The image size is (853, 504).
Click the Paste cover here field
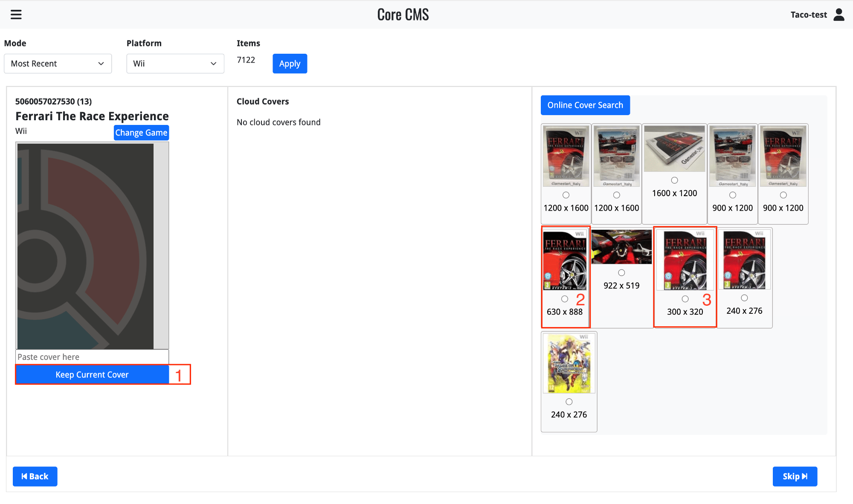click(x=92, y=357)
